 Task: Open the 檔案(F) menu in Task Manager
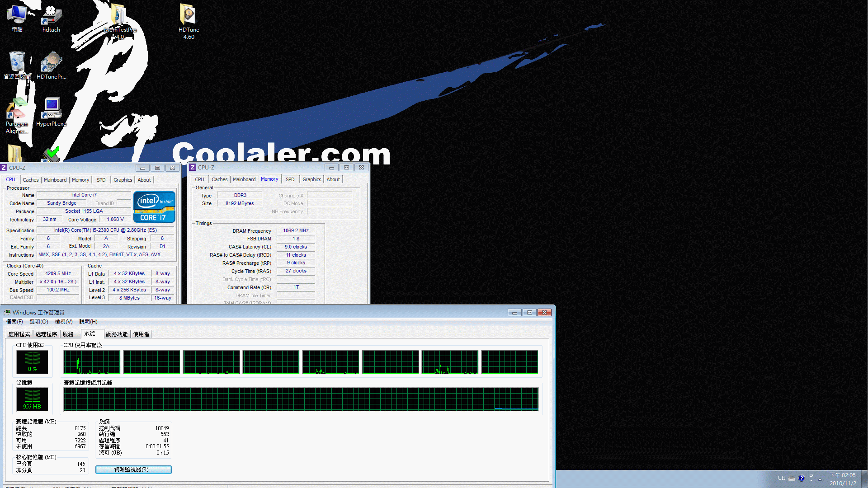point(14,322)
